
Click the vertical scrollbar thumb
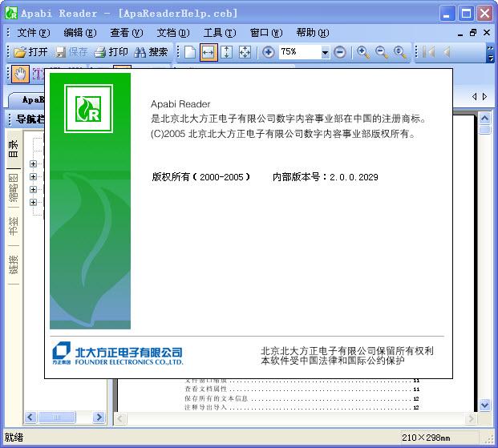tap(484, 130)
